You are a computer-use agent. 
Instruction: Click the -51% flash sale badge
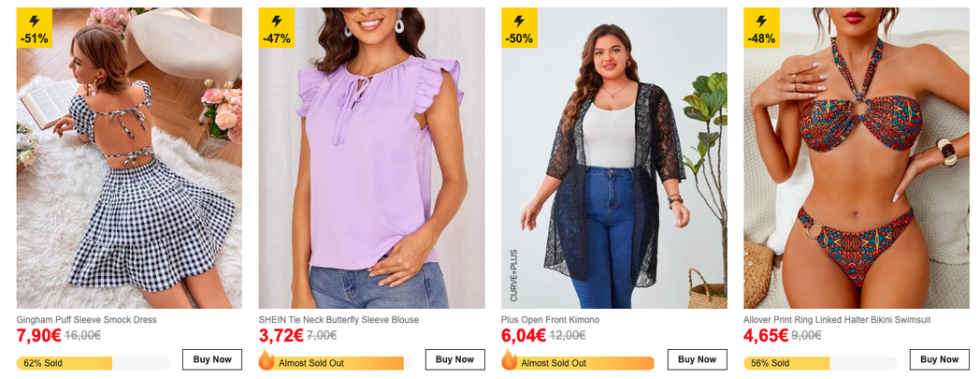click(x=35, y=28)
